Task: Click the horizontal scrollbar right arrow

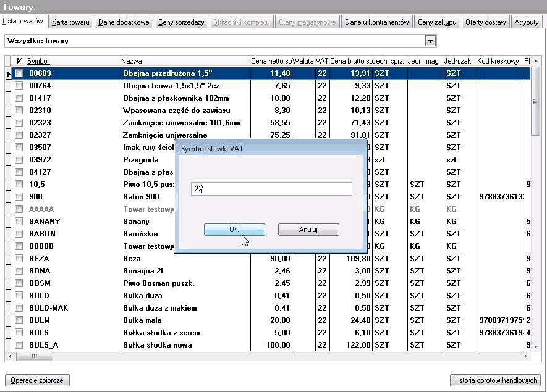Action: (526, 356)
